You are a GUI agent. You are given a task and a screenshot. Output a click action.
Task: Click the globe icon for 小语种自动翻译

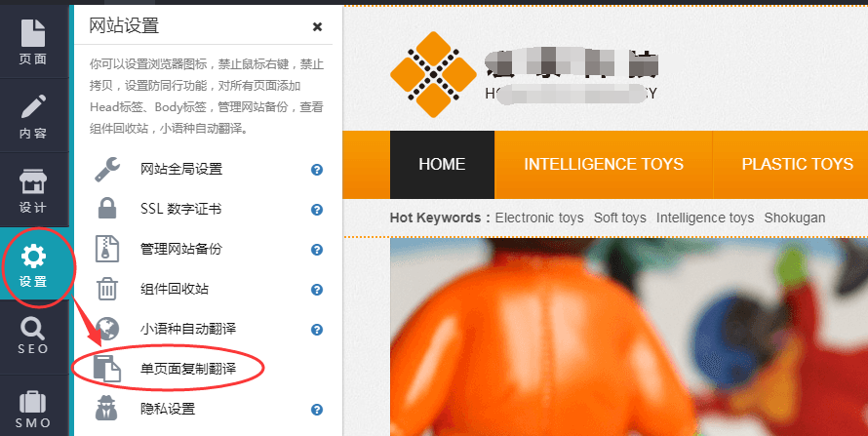(x=107, y=329)
